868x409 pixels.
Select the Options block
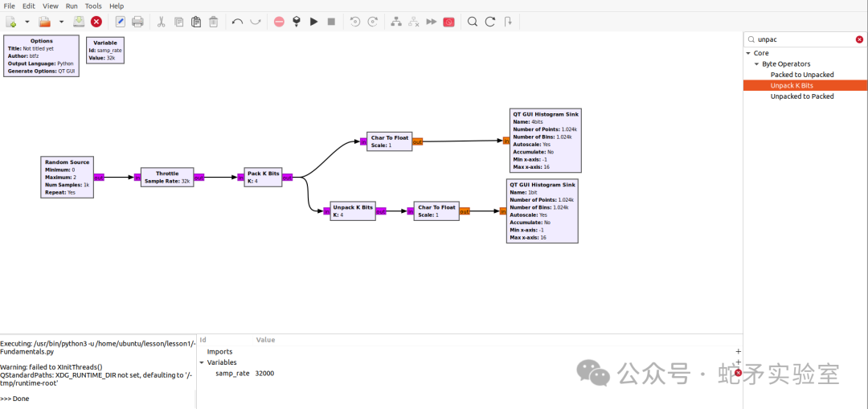[42, 56]
